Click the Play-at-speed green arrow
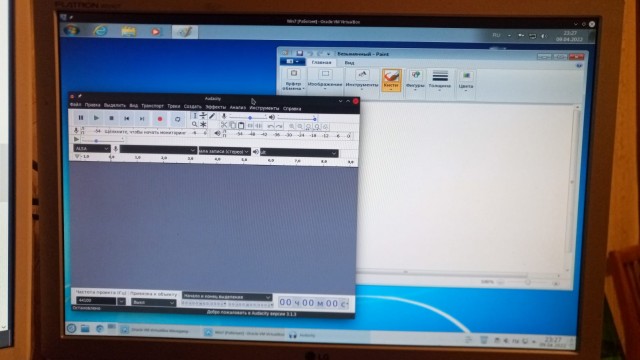 (76, 140)
